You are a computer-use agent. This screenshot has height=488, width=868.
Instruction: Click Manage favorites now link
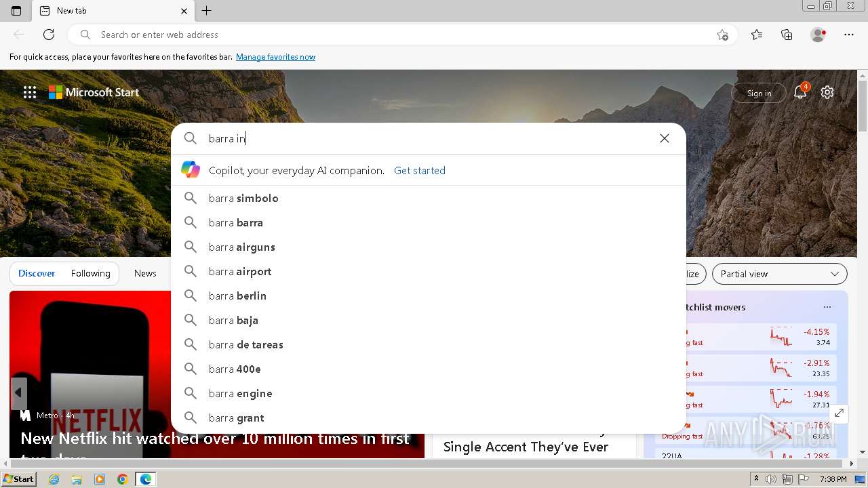[275, 57]
